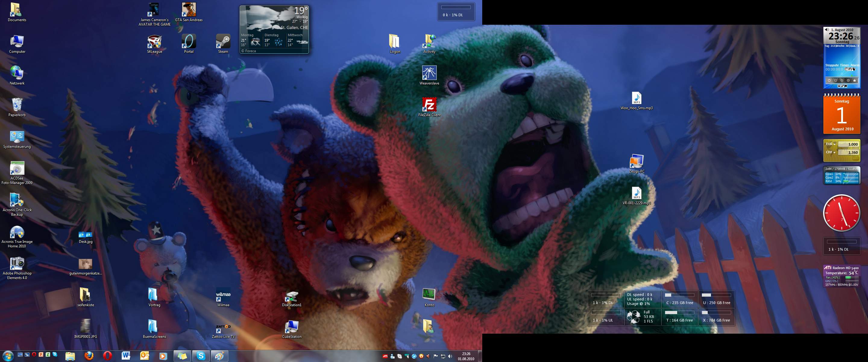Open the Skype taskbar button
868x362 pixels.
point(201,356)
